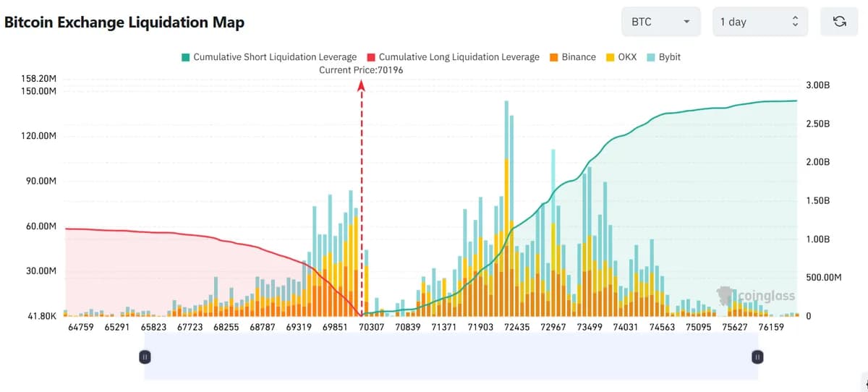Toggle Cumulative Long Liquidation Leverage legend

click(453, 57)
